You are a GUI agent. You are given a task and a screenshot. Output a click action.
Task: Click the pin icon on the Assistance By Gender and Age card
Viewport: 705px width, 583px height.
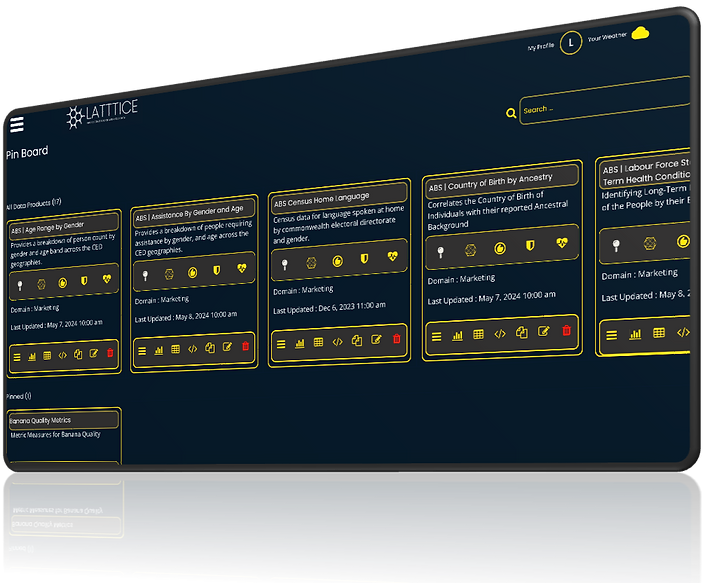tap(145, 276)
